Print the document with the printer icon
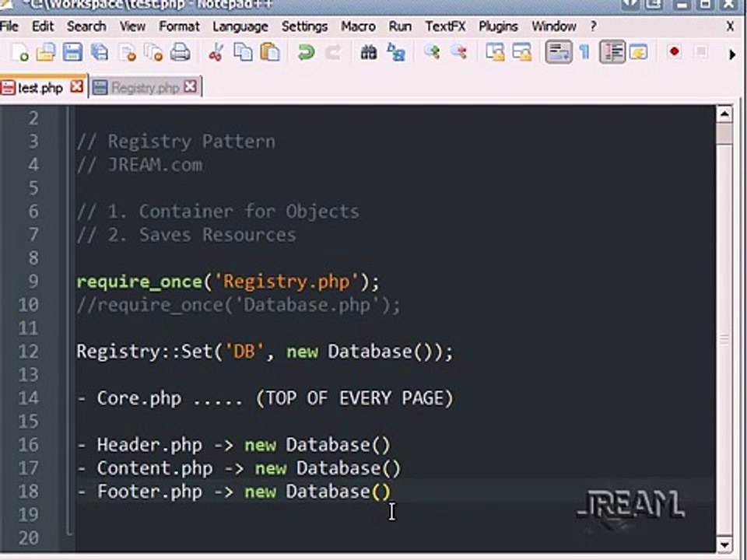 tap(180, 52)
